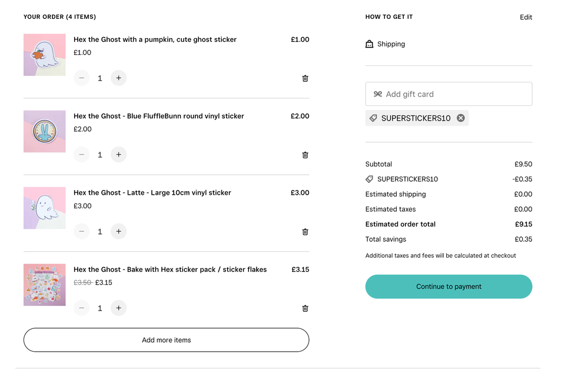The width and height of the screenshot is (588, 370).
Task: Focus the Add gift card field
Action: (449, 94)
